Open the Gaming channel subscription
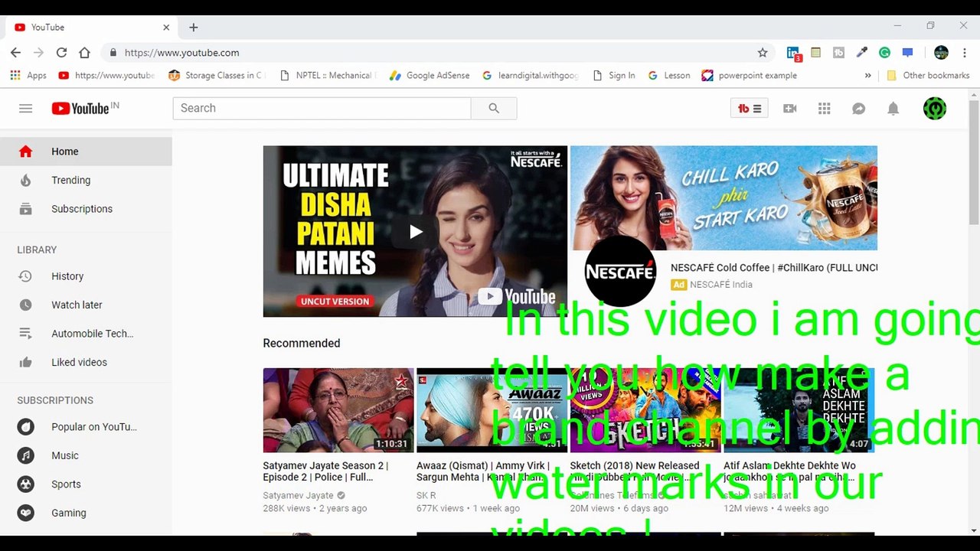This screenshot has height=551, width=980. 86,513
